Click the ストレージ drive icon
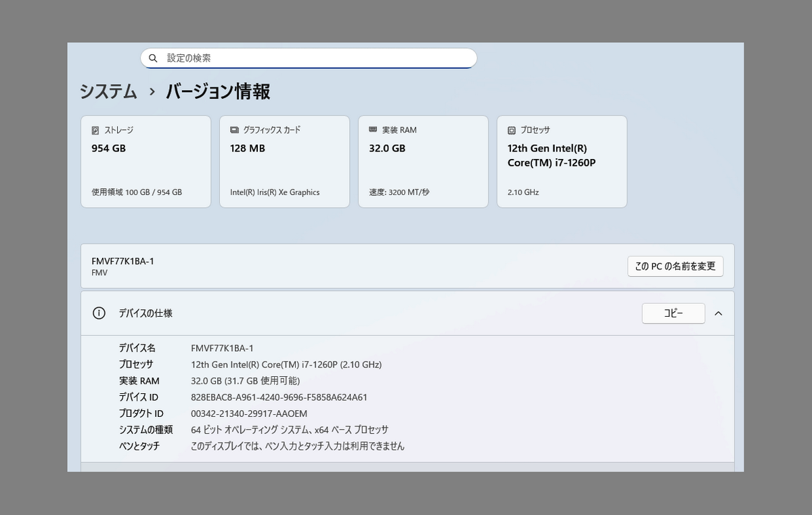Screen dimensions: 812x515 click(x=95, y=130)
